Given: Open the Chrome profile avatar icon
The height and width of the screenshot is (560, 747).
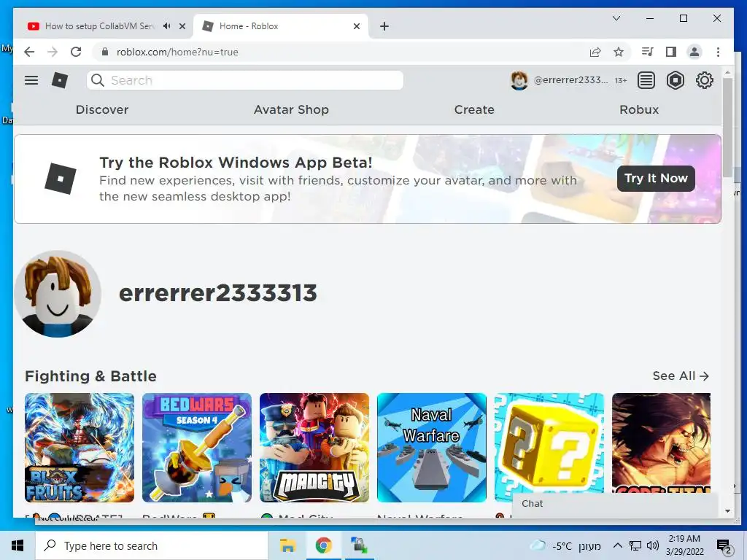Looking at the screenshot, I should coord(694,52).
